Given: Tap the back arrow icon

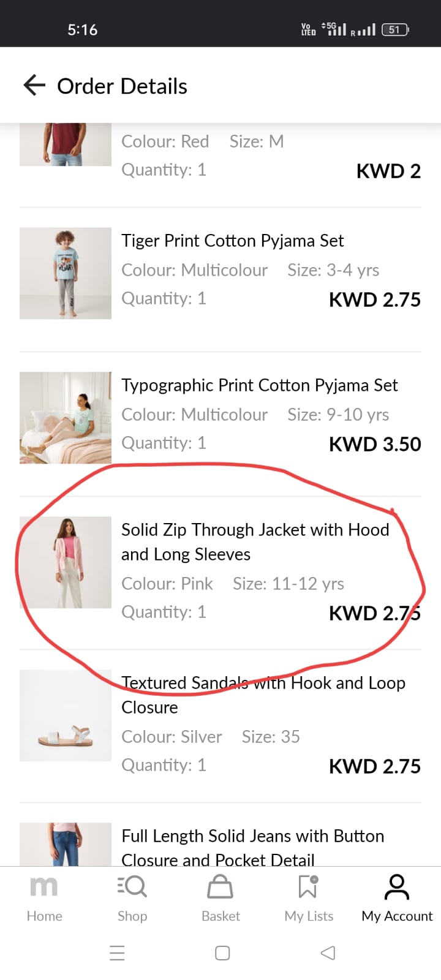Looking at the screenshot, I should 34,86.
